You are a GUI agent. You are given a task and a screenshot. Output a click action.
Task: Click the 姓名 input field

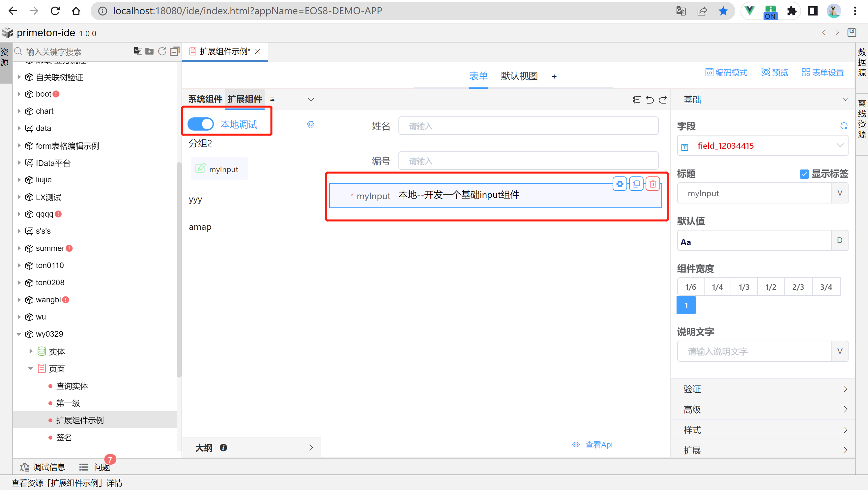528,126
